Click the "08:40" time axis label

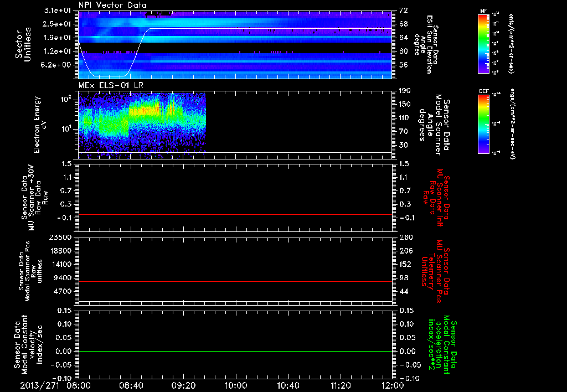[131, 385]
